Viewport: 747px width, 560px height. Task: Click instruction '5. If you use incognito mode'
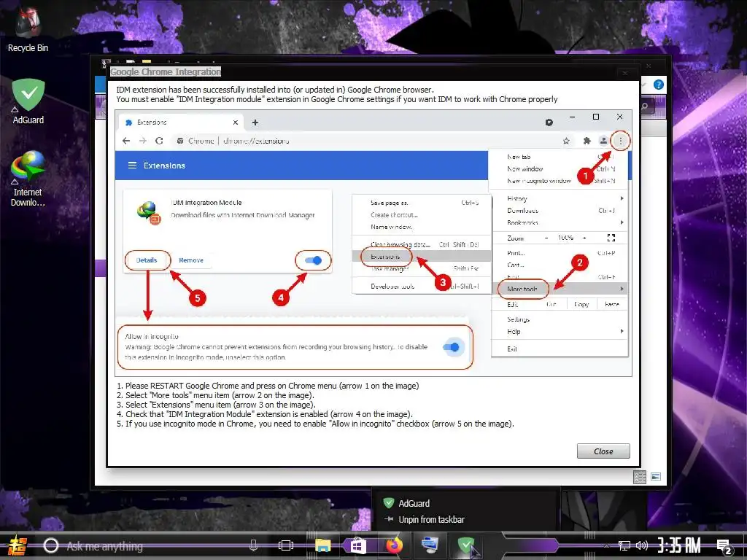click(315, 424)
